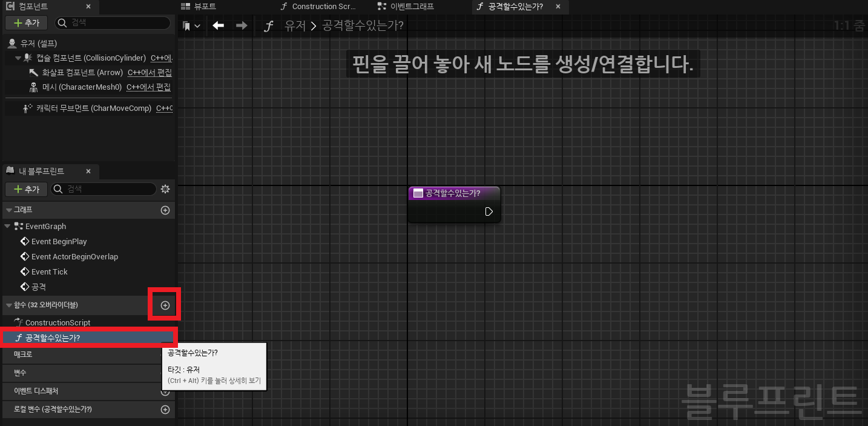Close the 컴포넌트 panel tab
Screen dimensions: 868x426
click(88, 7)
